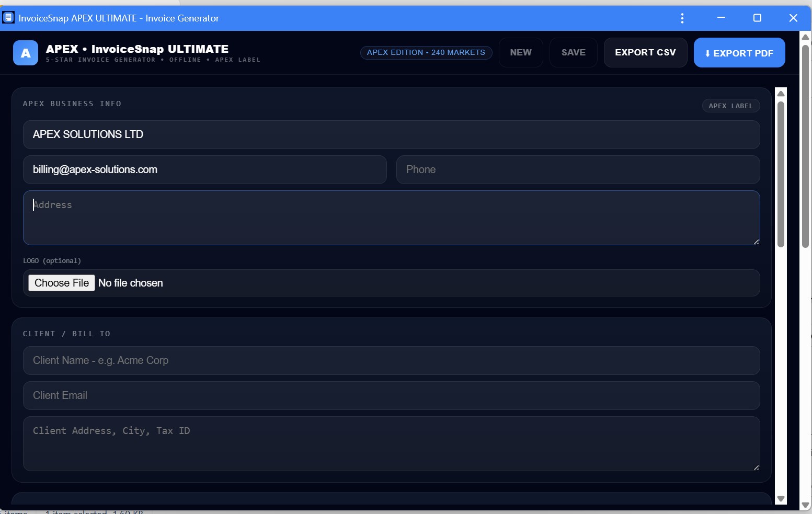Export the invoice as CSV
The image size is (812, 514).
pos(645,52)
